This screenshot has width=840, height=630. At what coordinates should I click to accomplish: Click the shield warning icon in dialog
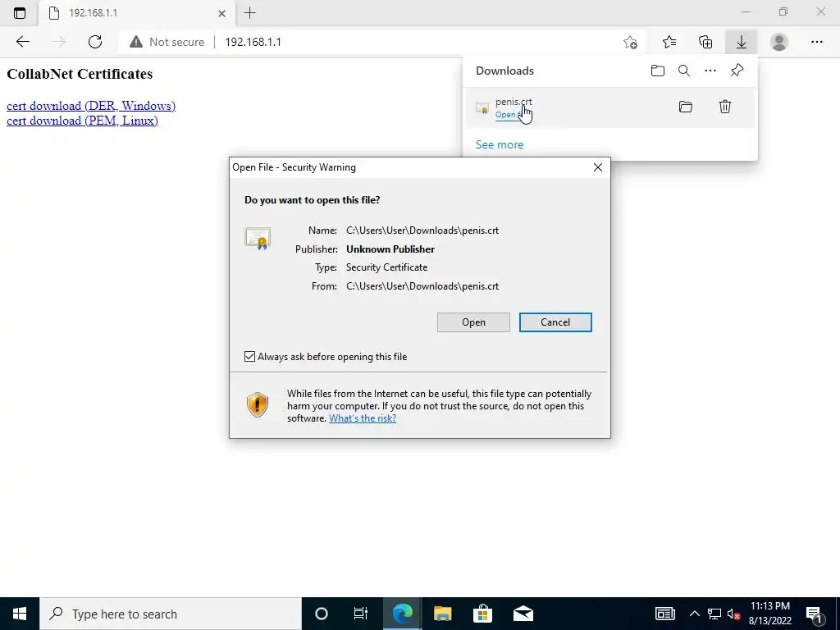tap(258, 404)
